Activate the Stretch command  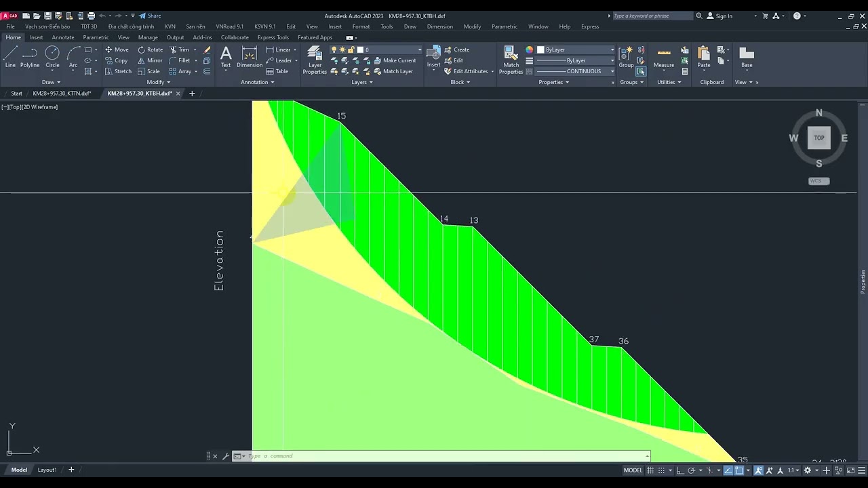[118, 71]
